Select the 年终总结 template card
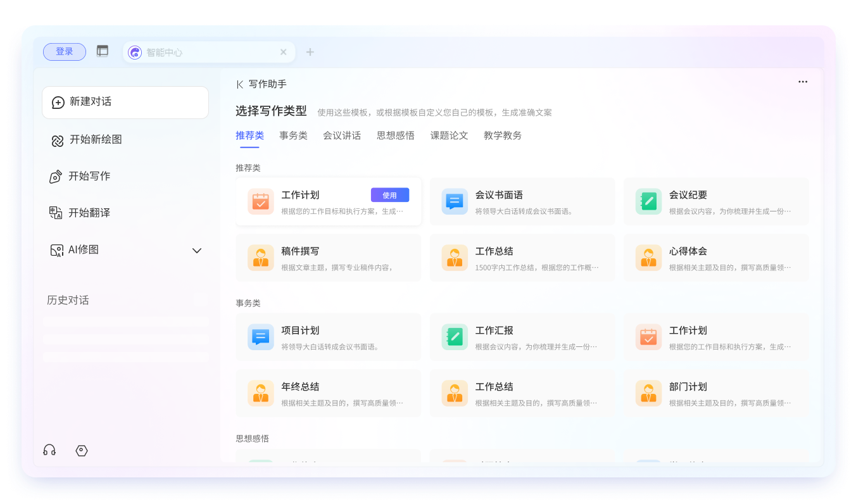 328,393
